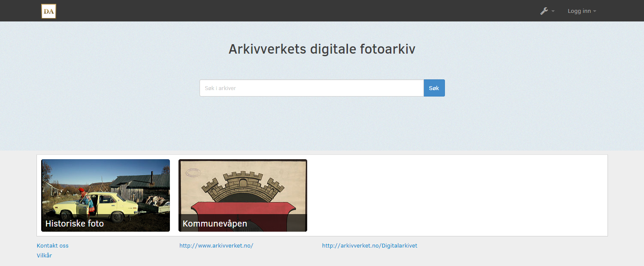The image size is (644, 266).
Task: Open the Vilkår terms link
Action: [x=44, y=256]
